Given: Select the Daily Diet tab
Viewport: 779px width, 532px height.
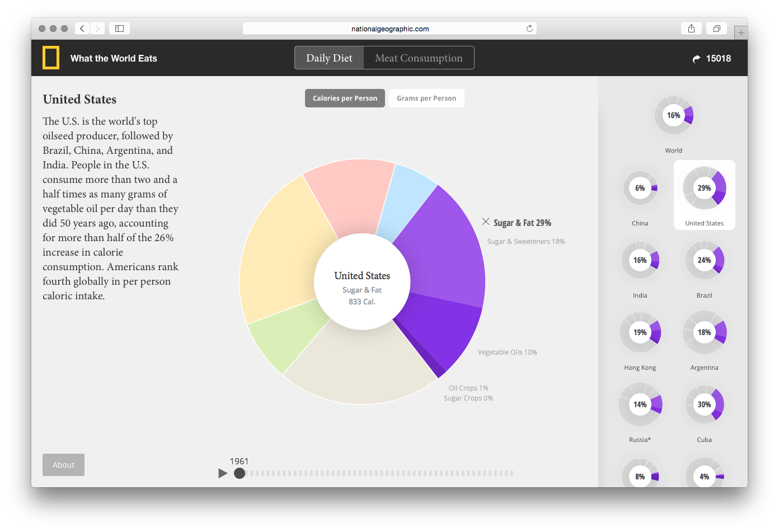Looking at the screenshot, I should click(x=329, y=58).
